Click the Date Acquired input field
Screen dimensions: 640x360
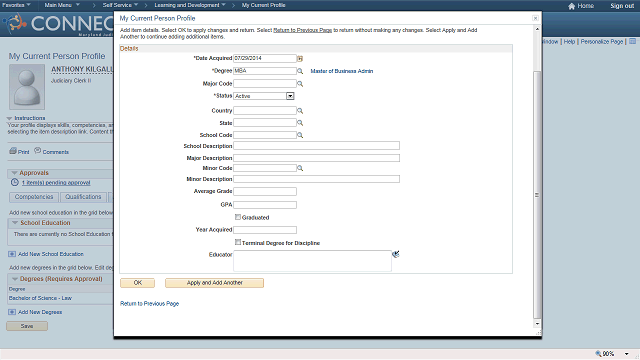(265, 58)
